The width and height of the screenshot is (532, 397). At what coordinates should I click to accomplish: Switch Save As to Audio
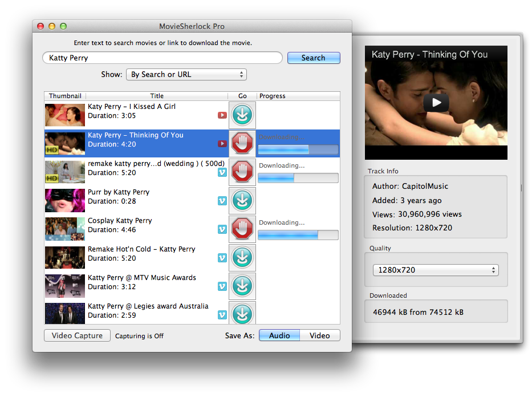[x=279, y=335]
